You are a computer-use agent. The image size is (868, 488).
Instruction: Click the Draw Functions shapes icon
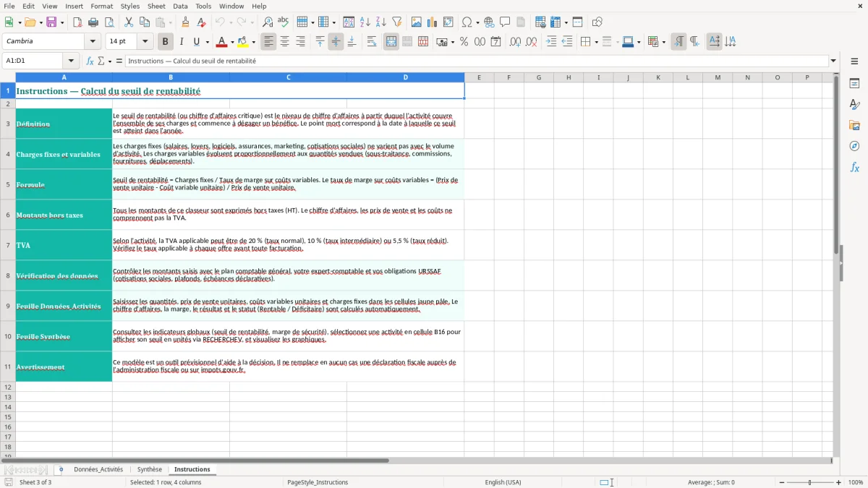[597, 22]
